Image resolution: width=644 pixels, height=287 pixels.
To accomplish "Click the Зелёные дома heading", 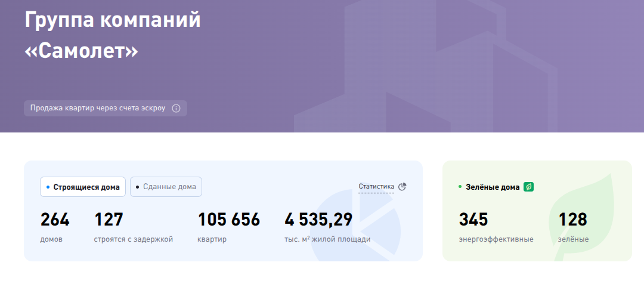I will tap(493, 187).
